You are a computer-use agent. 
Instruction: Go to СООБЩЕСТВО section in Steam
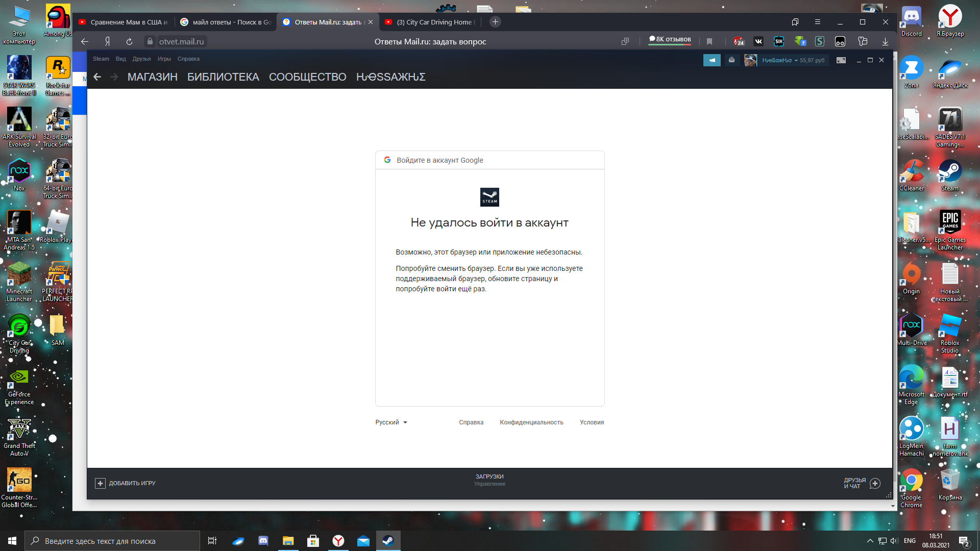[307, 77]
